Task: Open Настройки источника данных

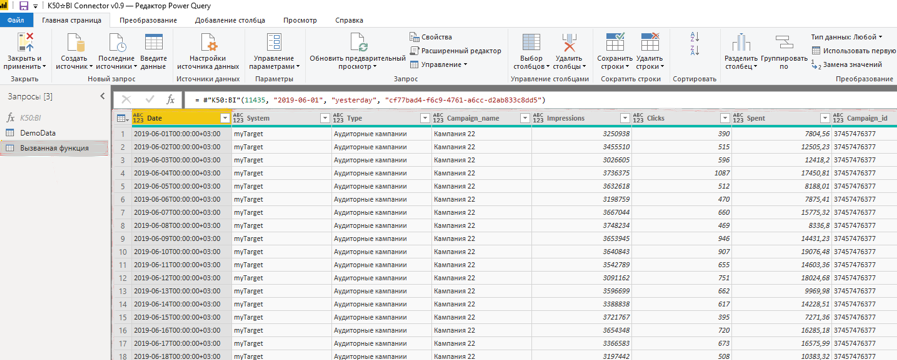Action: click(x=207, y=51)
